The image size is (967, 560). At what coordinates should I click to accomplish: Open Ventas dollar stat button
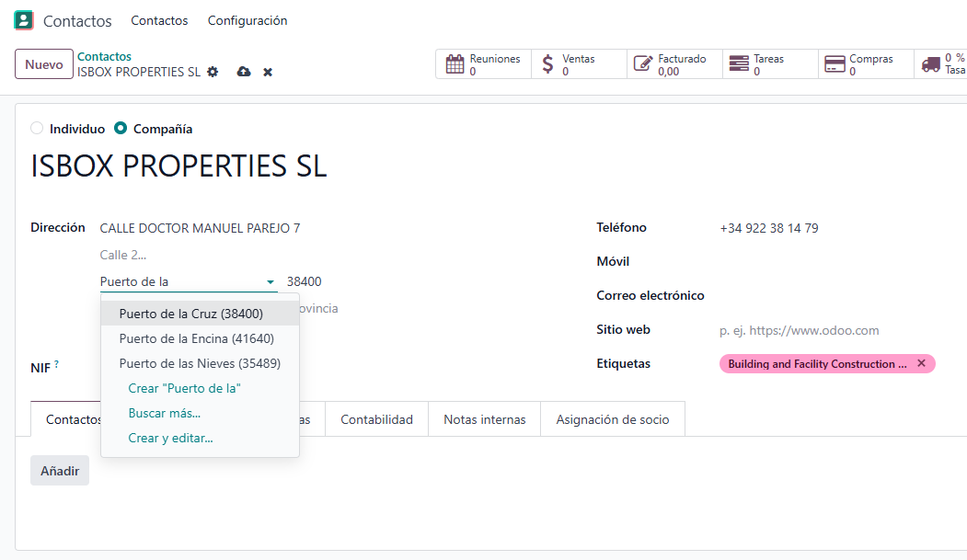pos(579,64)
